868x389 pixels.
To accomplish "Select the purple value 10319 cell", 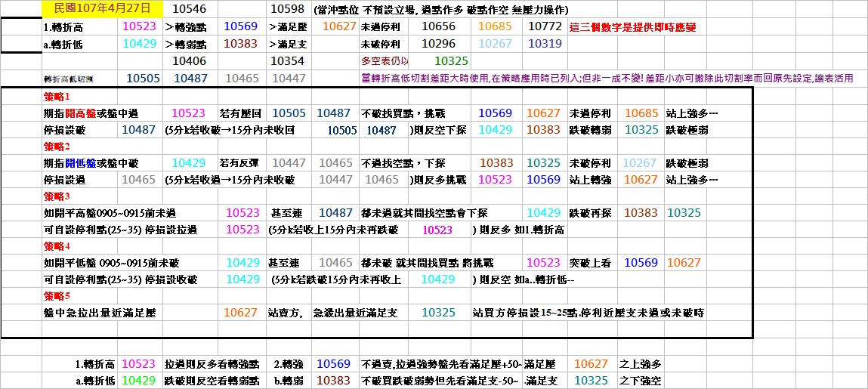I will 545,44.
